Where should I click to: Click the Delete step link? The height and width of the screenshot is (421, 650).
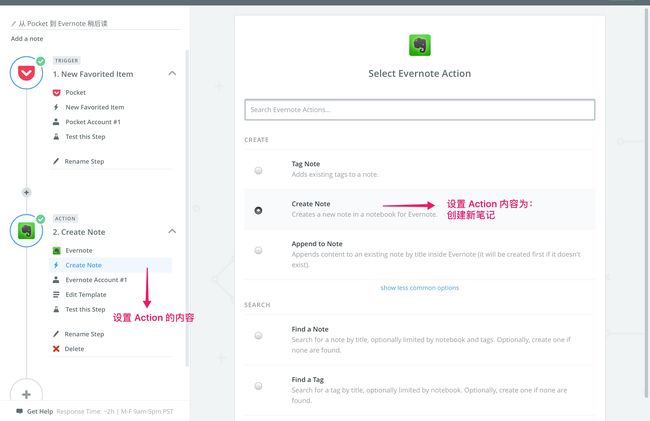[x=74, y=349]
